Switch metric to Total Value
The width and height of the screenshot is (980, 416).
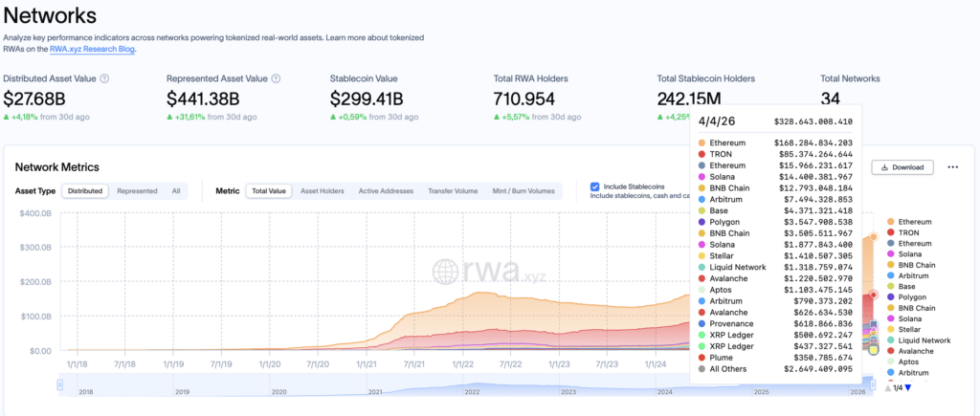[268, 191]
